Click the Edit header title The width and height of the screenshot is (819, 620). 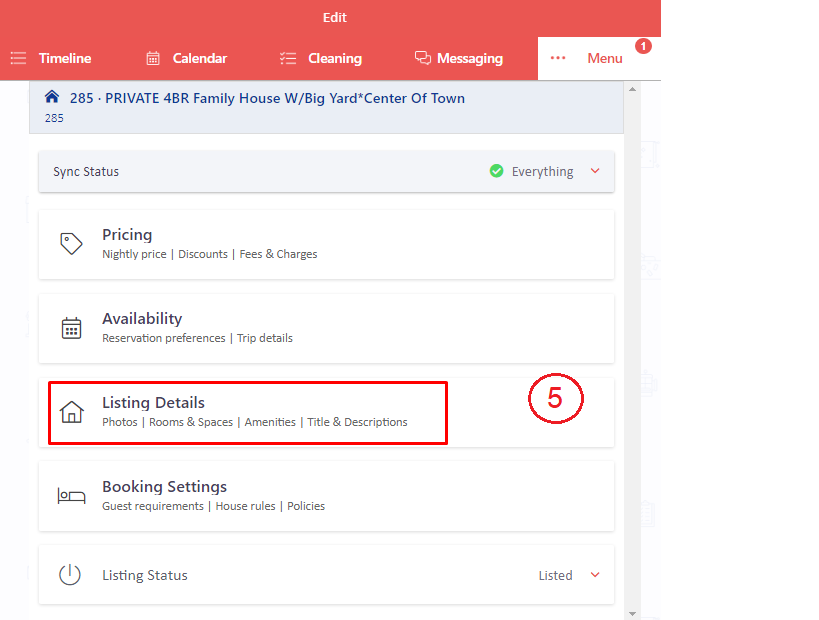click(x=335, y=17)
